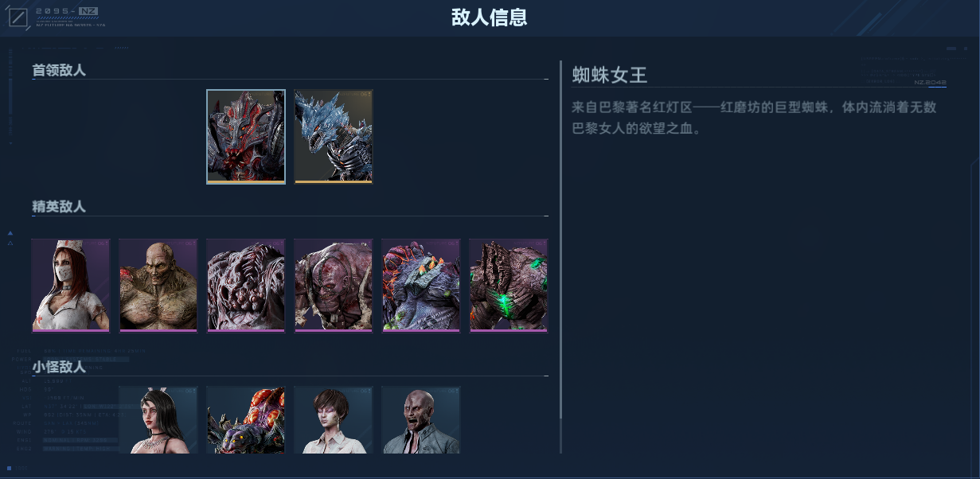The image size is (980, 479).
Task: Select the green-glowing stone golem elite
Action: (509, 285)
